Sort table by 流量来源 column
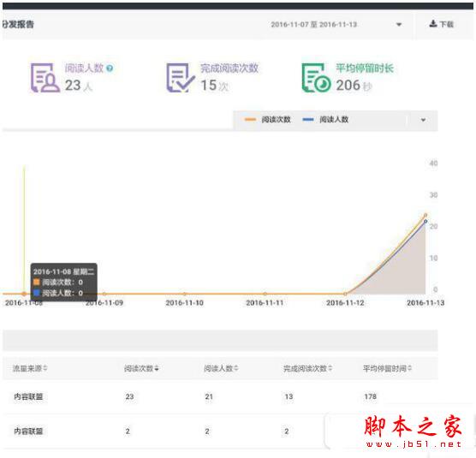 click(x=30, y=368)
